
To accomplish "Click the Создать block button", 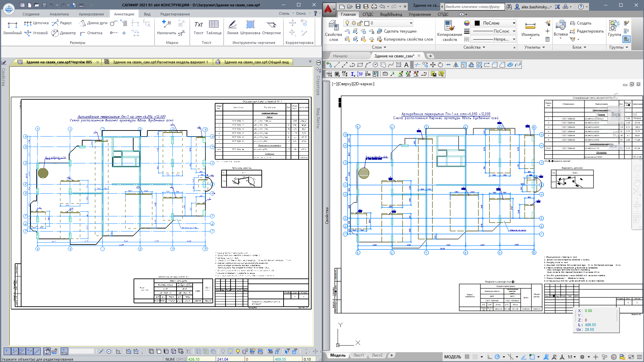I will [x=581, y=23].
